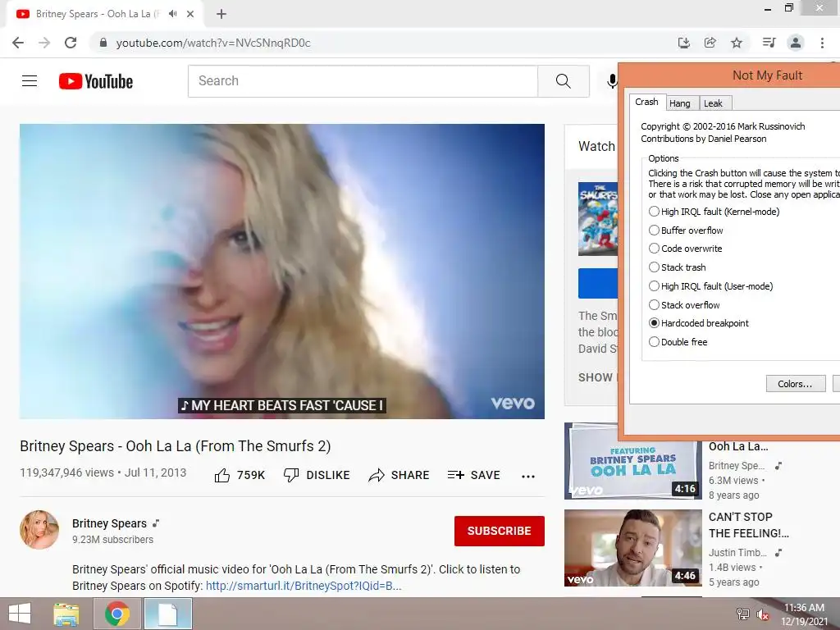Open the media control icon in Chrome toolbar
This screenshot has width=840, height=630.
point(769,43)
